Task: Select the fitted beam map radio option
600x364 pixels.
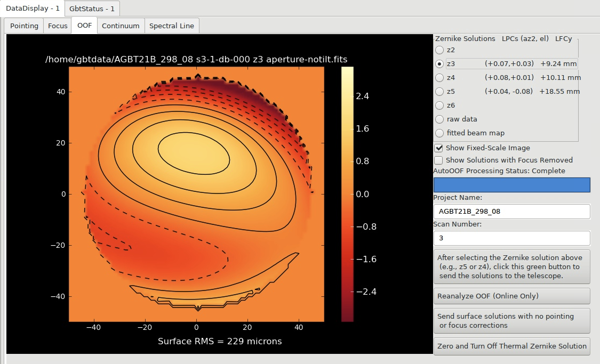Action: point(439,133)
